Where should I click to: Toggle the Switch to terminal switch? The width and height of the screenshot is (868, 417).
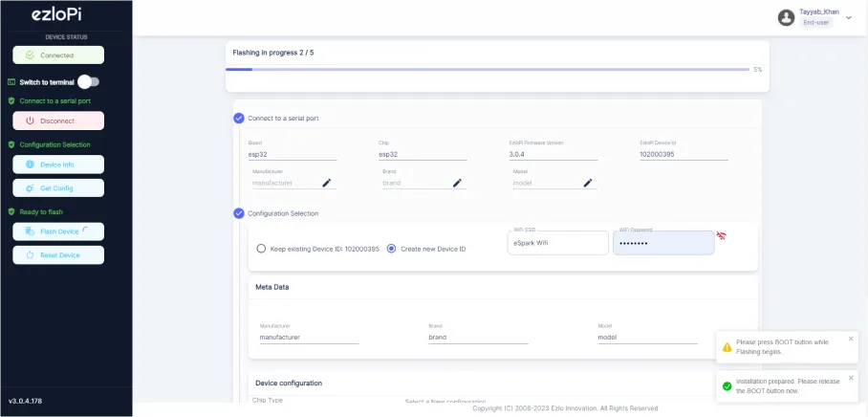[x=89, y=82]
